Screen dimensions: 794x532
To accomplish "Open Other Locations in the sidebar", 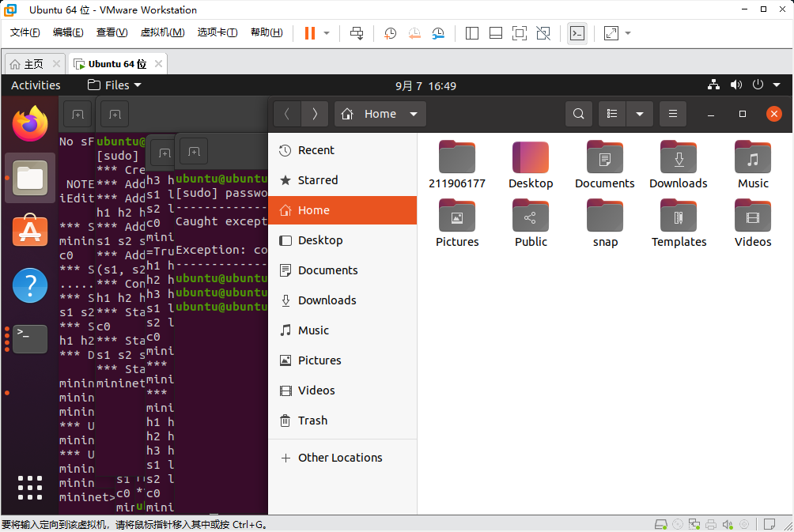I will pyautogui.click(x=342, y=458).
